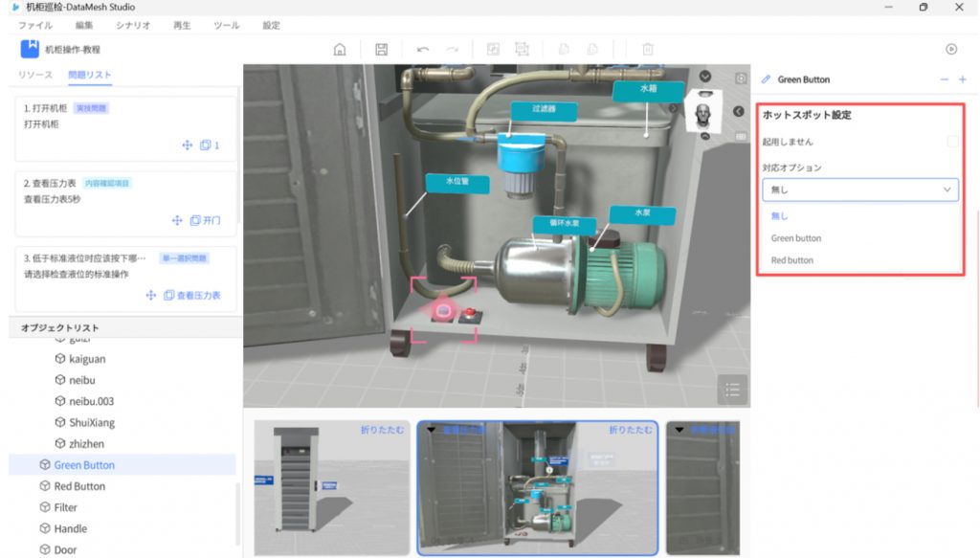
Task: Switch to the リソース tab
Action: pos(35,75)
